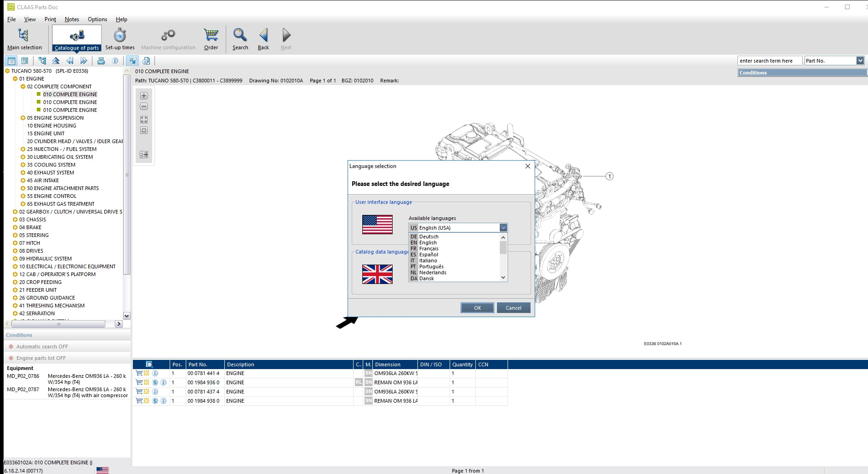Add part 00 0781 441 4 to cart

click(x=139, y=373)
